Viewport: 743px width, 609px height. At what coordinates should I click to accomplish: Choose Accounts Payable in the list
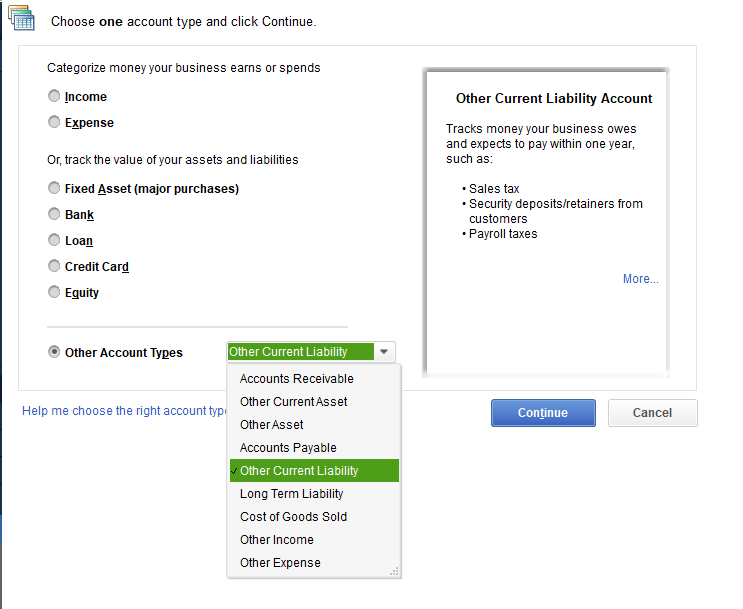[x=288, y=448]
